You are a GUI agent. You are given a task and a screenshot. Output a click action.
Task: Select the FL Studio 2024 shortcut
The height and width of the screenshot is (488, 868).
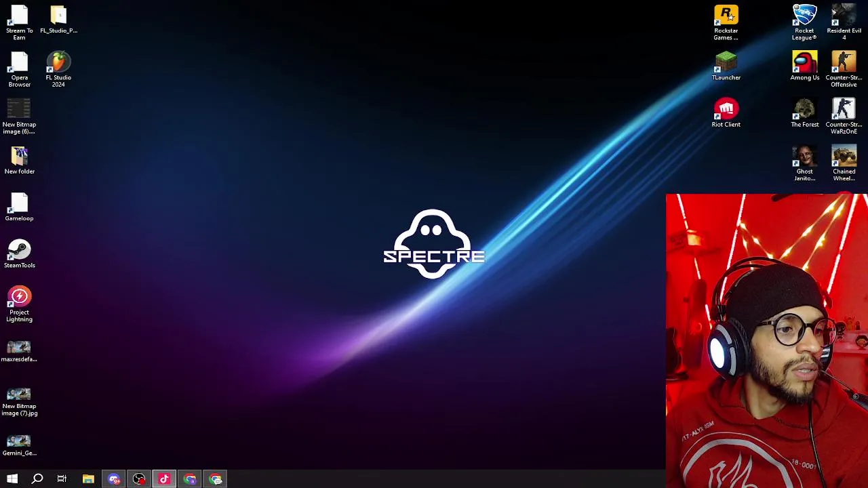58,69
